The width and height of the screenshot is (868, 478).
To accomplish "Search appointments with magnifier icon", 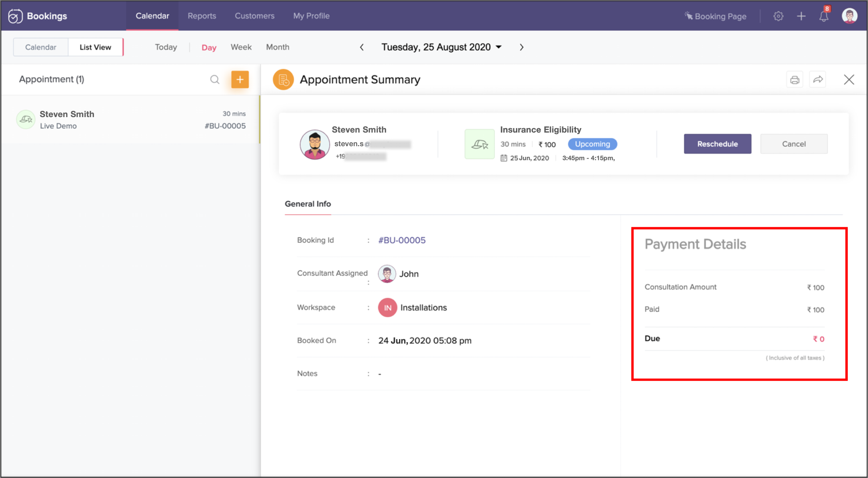I will coord(214,80).
